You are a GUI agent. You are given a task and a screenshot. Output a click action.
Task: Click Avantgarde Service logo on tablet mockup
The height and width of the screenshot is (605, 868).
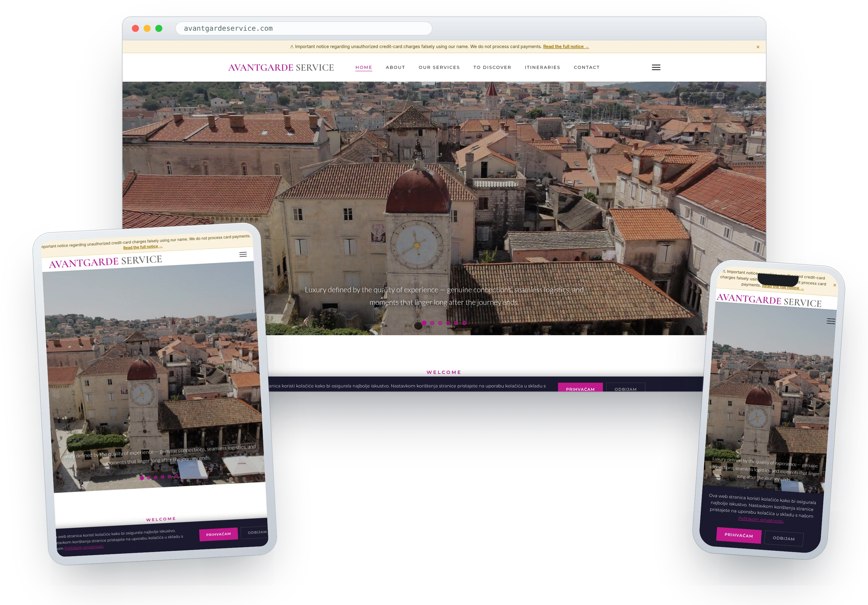point(106,261)
